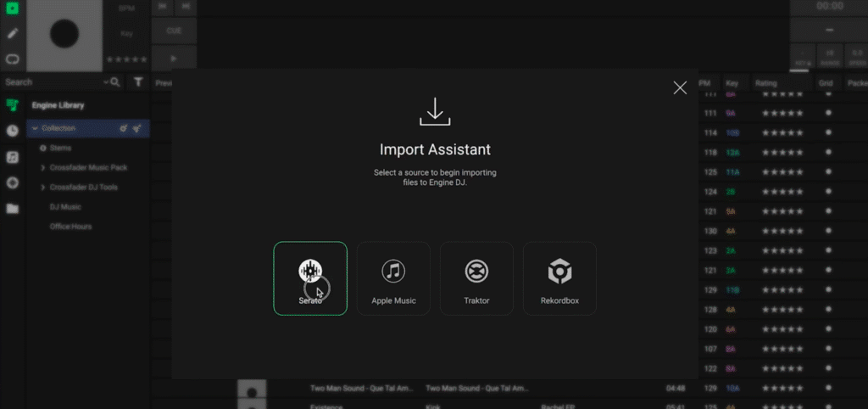Select the 130 BPM value cell
Screen dimensions: 868x409
(x=710, y=231)
